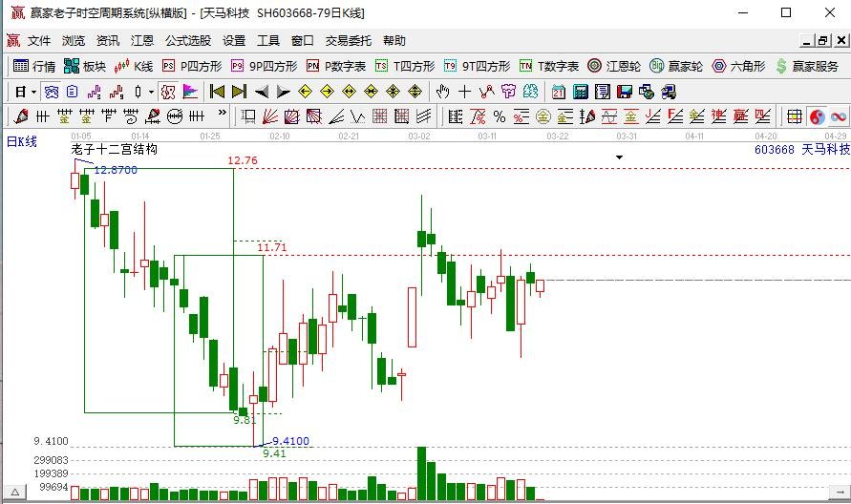This screenshot has height=504, width=851.
Task: Jump to last bar with skip-to-end icon
Action: click(239, 92)
